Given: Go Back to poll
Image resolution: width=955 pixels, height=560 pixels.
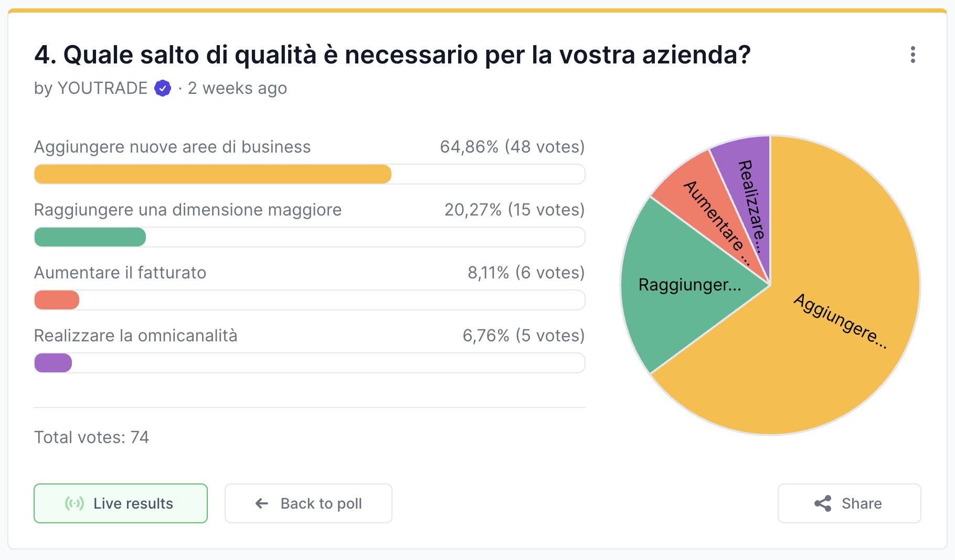Looking at the screenshot, I should click(309, 503).
